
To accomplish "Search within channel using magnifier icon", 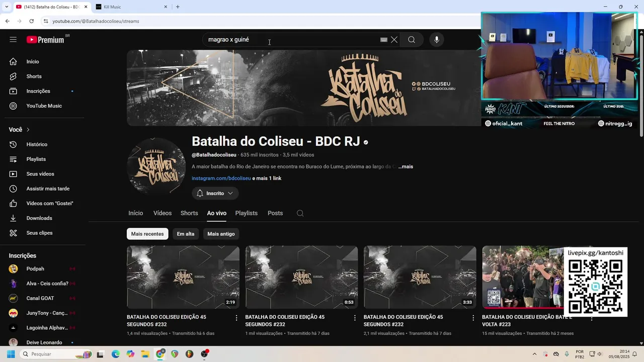I will pos(300,213).
